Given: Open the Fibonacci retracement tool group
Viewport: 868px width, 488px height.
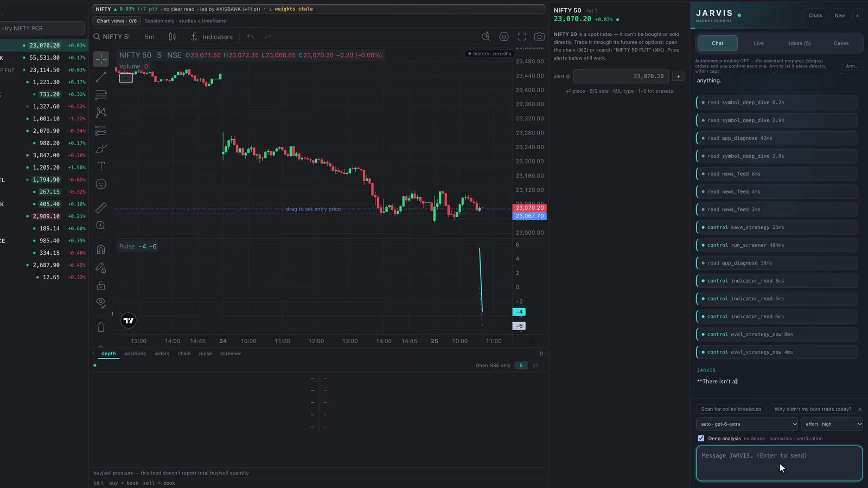Looking at the screenshot, I should (101, 95).
